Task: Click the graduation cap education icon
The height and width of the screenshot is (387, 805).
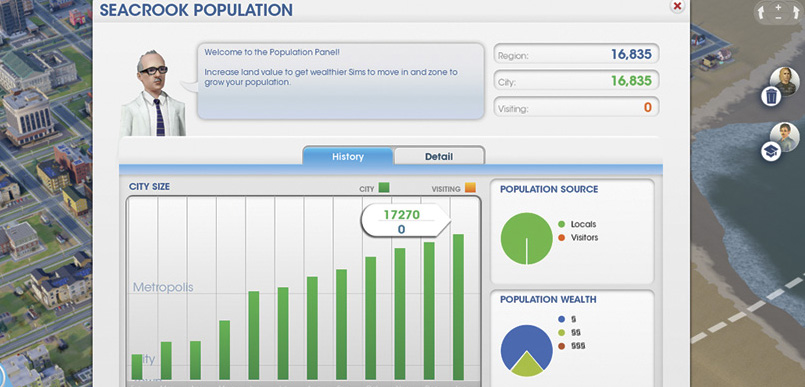Action: pyautogui.click(x=771, y=151)
